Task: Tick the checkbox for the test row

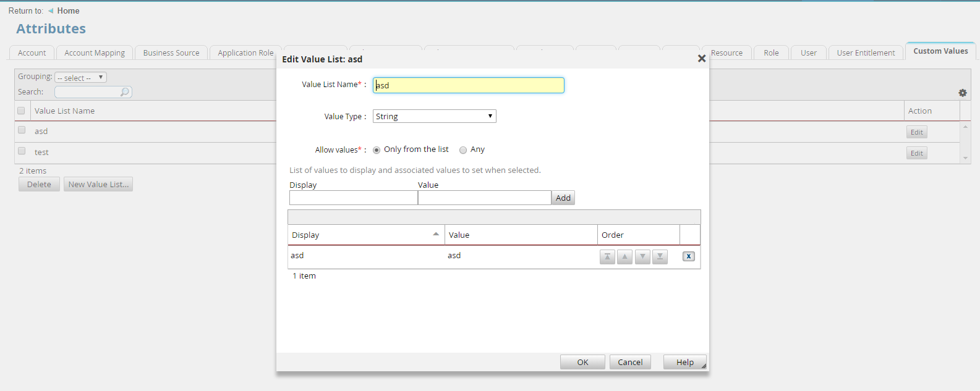Action: click(22, 151)
